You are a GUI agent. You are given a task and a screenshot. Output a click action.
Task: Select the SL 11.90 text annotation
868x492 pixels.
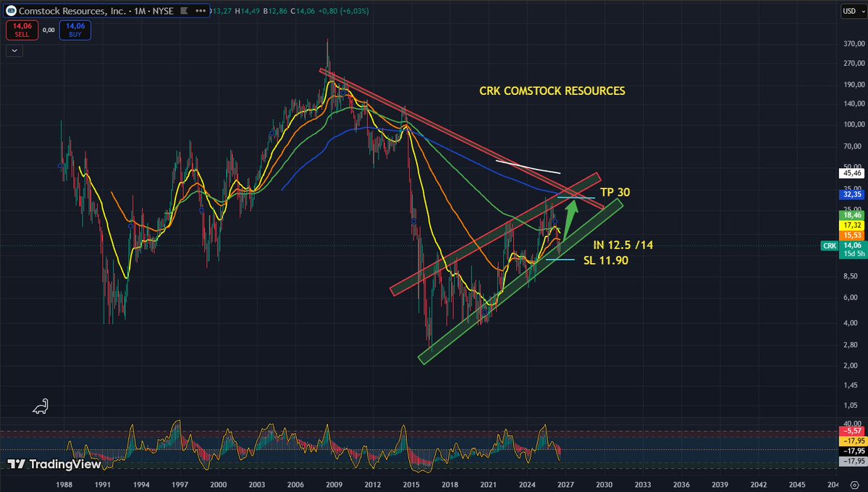click(x=606, y=260)
